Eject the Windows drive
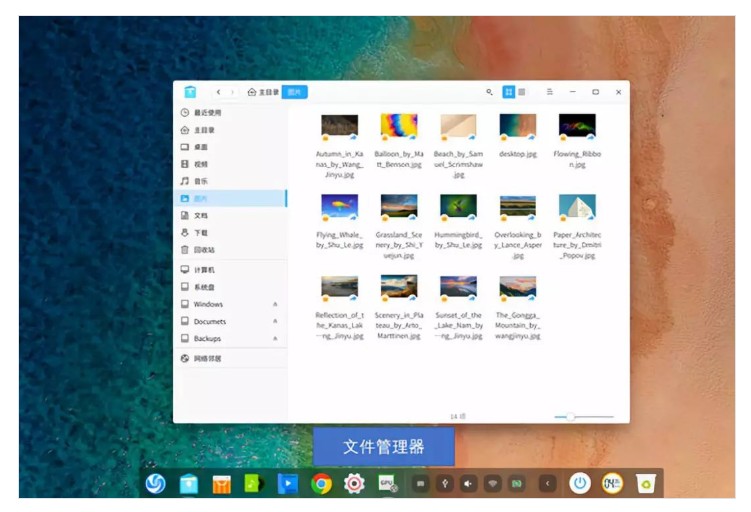Screen dimensions: 751x512 click(x=275, y=304)
